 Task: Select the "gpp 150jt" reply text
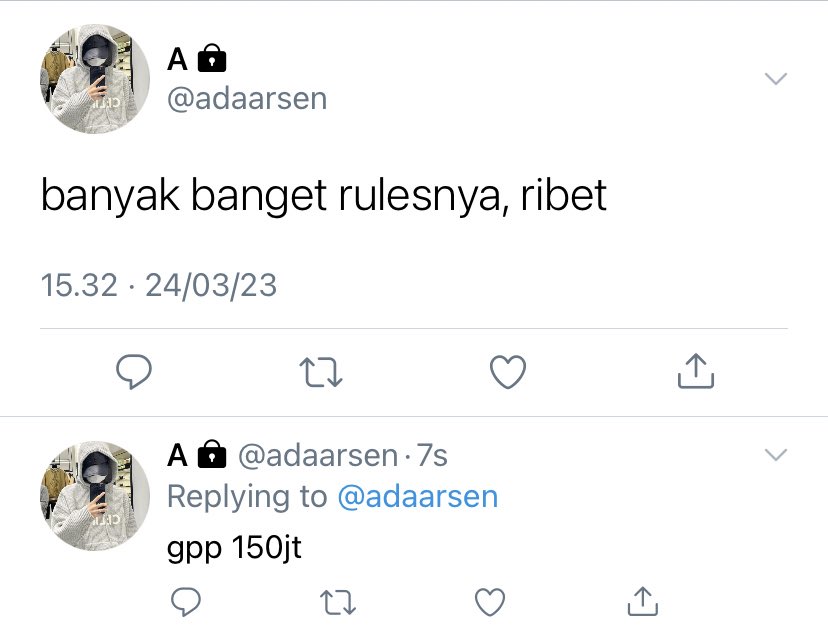click(x=234, y=548)
